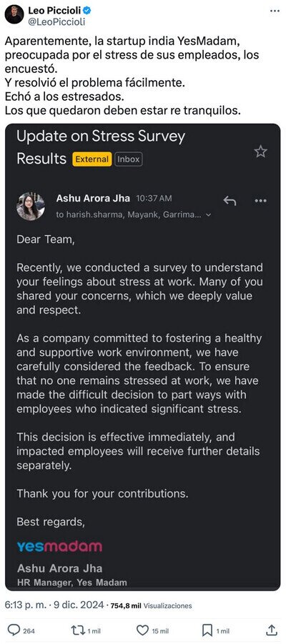Screen dimensions: 286x644
Task: Open the yesmadam logo in signature
Action: (x=59, y=546)
